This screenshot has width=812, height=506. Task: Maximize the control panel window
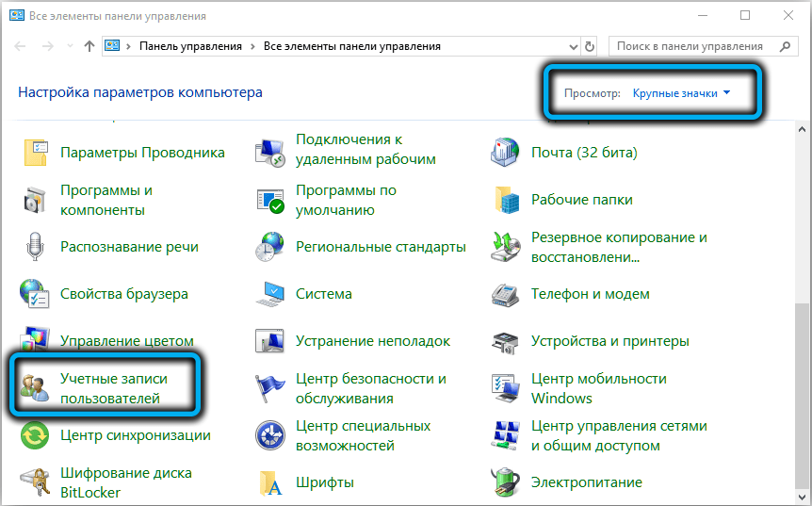point(745,15)
